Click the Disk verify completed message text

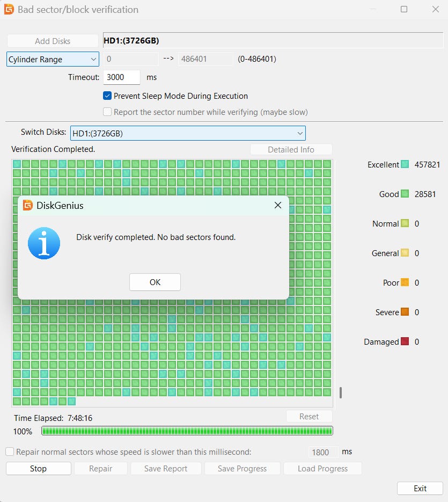(x=156, y=237)
